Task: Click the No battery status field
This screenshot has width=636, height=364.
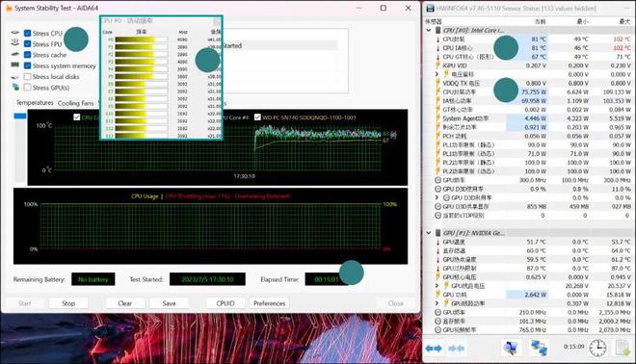Action: click(93, 279)
